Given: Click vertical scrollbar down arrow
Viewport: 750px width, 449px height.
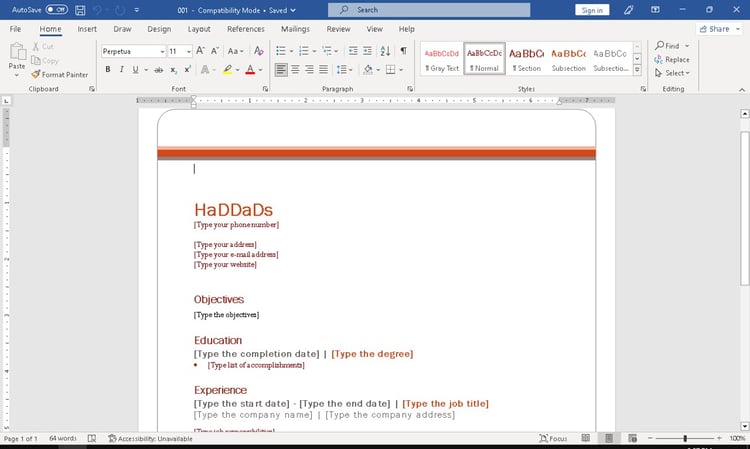Looking at the screenshot, I should (745, 426).
